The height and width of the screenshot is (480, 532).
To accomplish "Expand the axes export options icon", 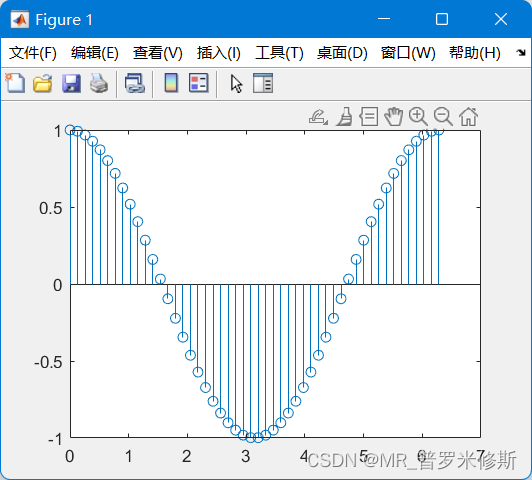I will (x=318, y=117).
